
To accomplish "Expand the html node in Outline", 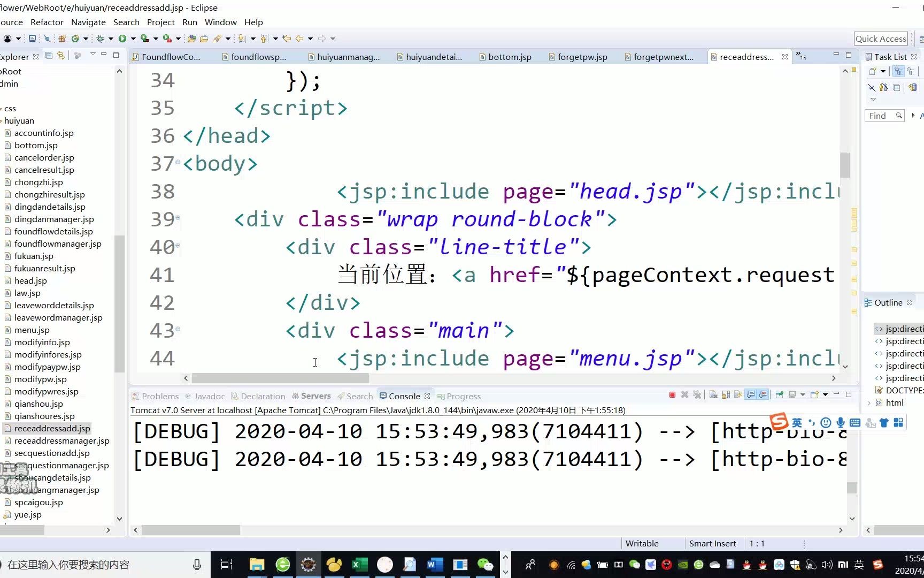I will tap(868, 403).
